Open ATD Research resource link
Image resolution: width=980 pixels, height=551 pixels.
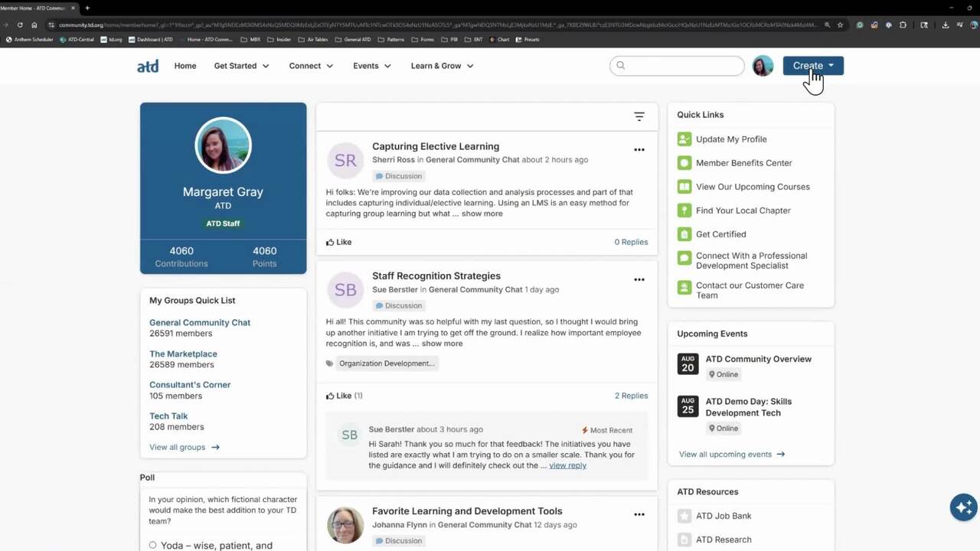pos(724,540)
